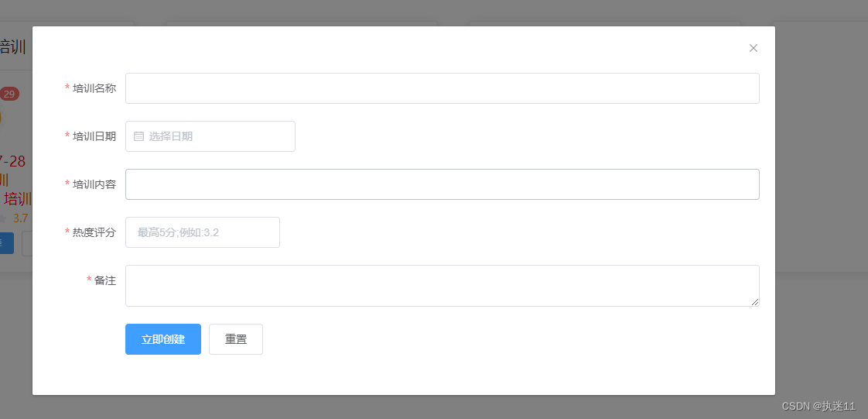The height and width of the screenshot is (419, 868).
Task: Click the 备注 field label
Action: (x=105, y=280)
